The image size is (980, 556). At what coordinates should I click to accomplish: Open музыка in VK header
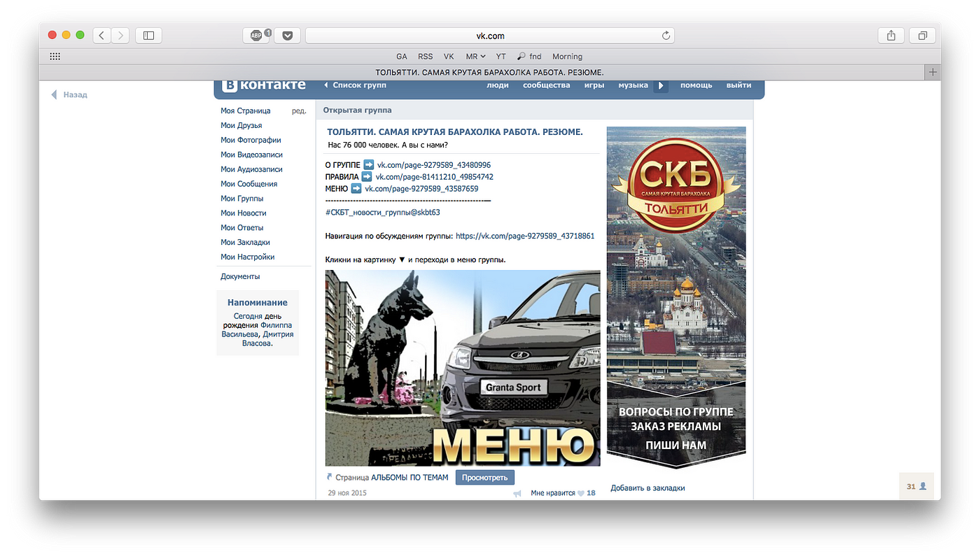pos(633,85)
